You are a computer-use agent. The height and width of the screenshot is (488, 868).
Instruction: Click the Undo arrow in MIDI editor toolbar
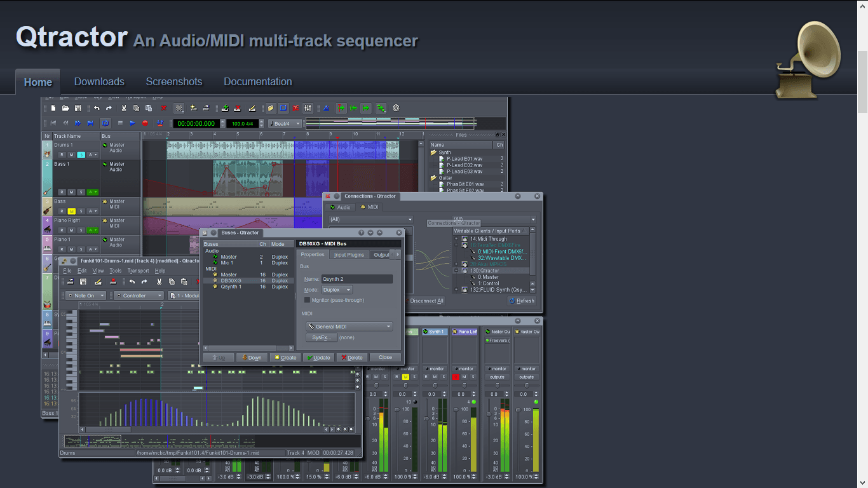coord(132,281)
